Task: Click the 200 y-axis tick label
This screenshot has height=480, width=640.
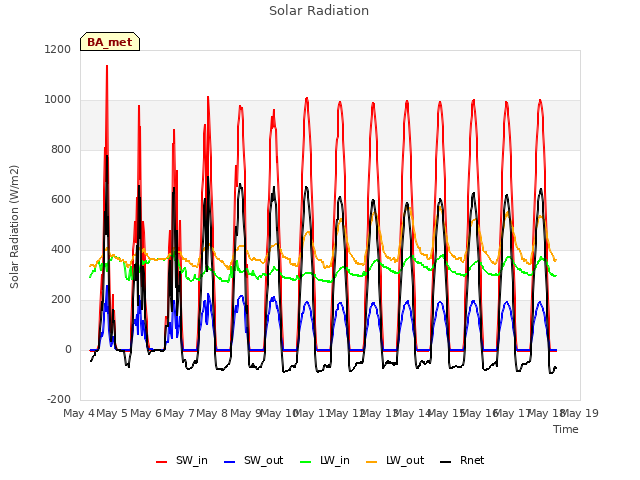Action: pyautogui.click(x=61, y=300)
